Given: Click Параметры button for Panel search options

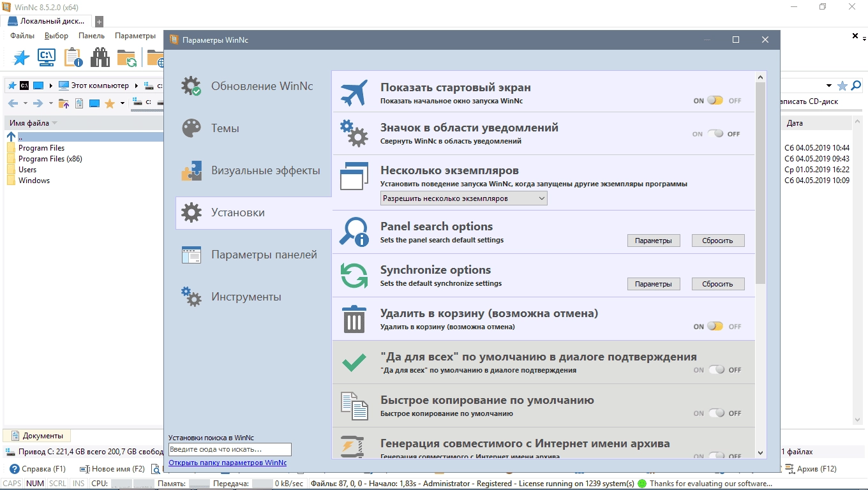Looking at the screenshot, I should pos(654,241).
